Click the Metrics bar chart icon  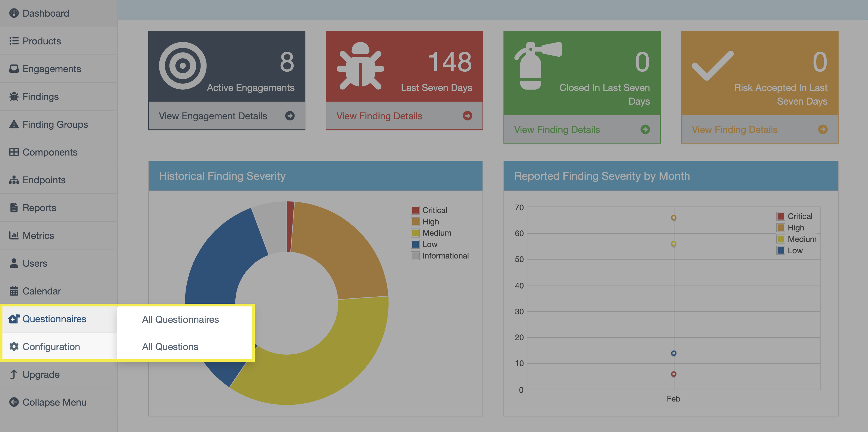(14, 236)
